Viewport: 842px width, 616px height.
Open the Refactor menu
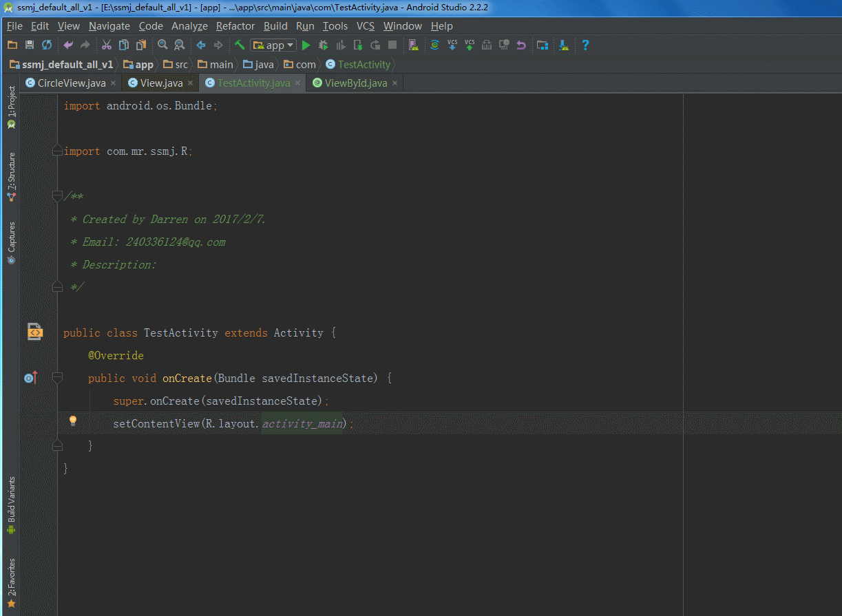(235, 26)
